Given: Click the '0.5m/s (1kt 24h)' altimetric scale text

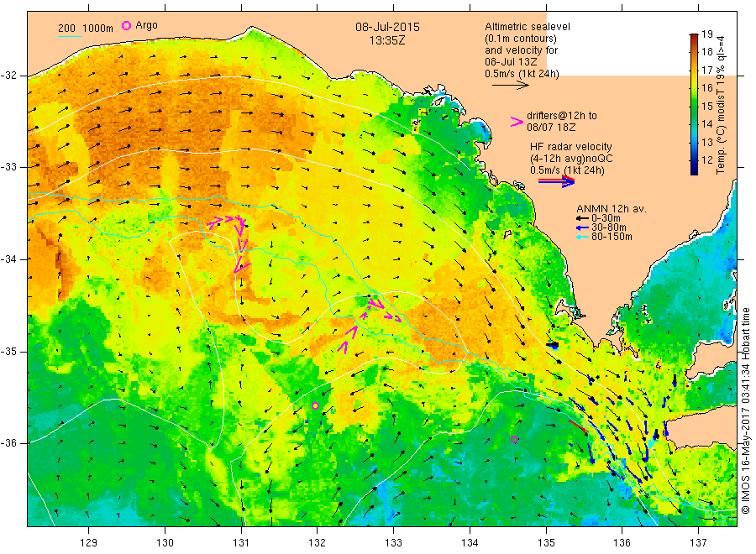Looking at the screenshot, I should coord(522,74).
